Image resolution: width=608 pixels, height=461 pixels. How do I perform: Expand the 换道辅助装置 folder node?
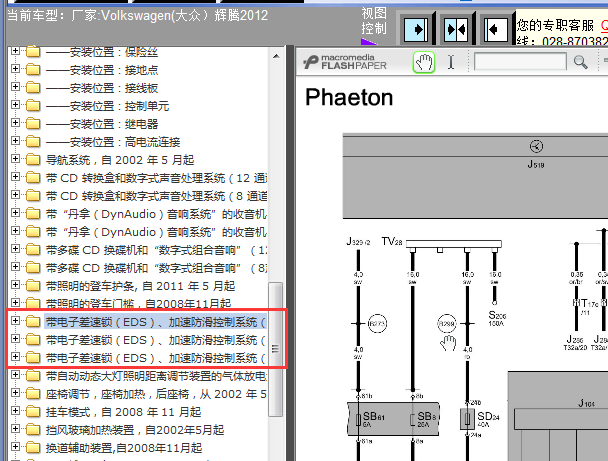coord(15,447)
